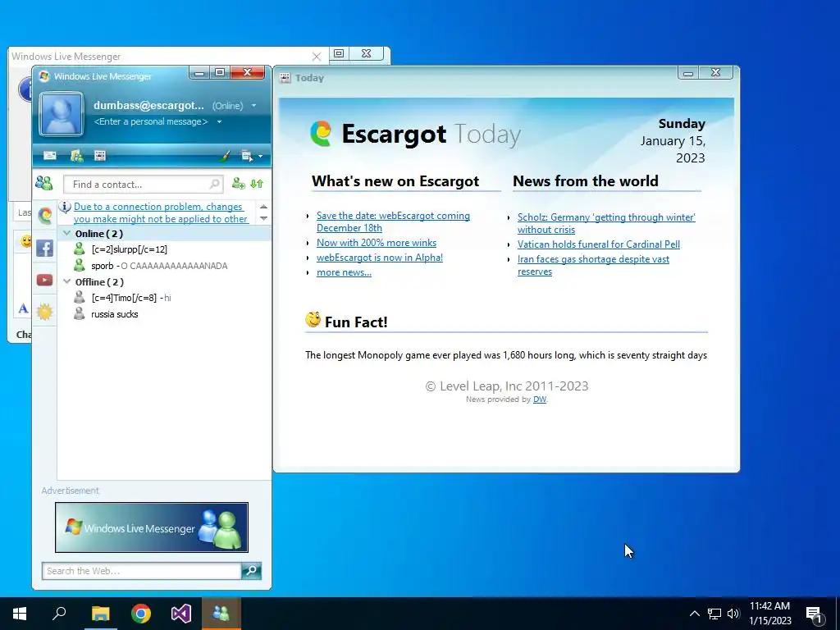This screenshot has width=840, height=630.
Task: Click the info icon beside connection notice
Action: 65,207
